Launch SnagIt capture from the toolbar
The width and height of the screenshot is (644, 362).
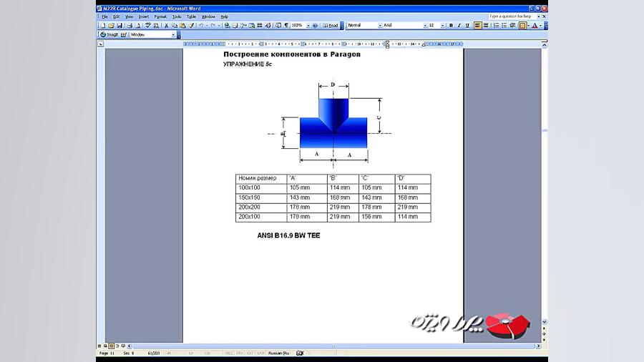tap(109, 34)
